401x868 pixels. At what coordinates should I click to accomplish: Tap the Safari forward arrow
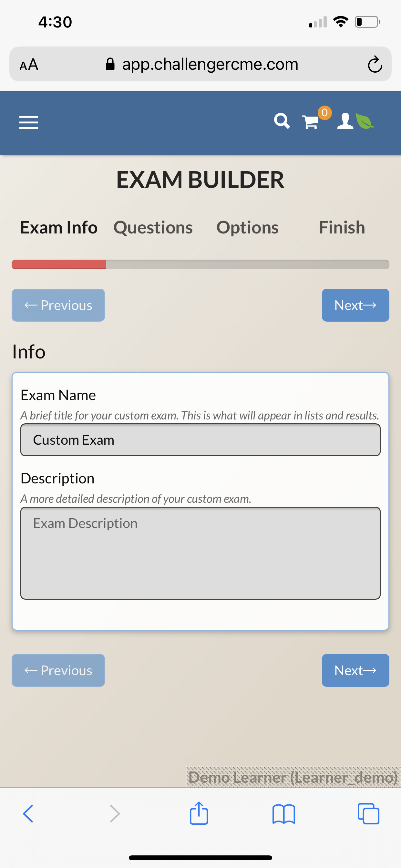115,814
